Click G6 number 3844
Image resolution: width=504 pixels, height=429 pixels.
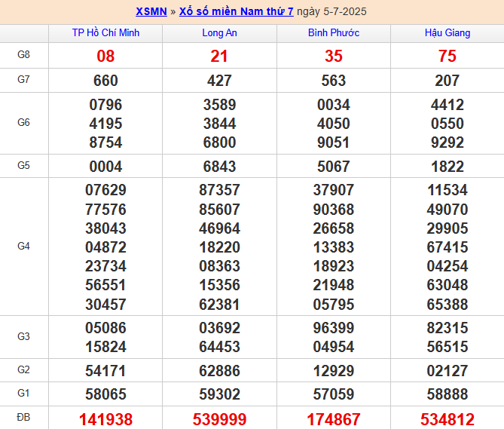(219, 124)
